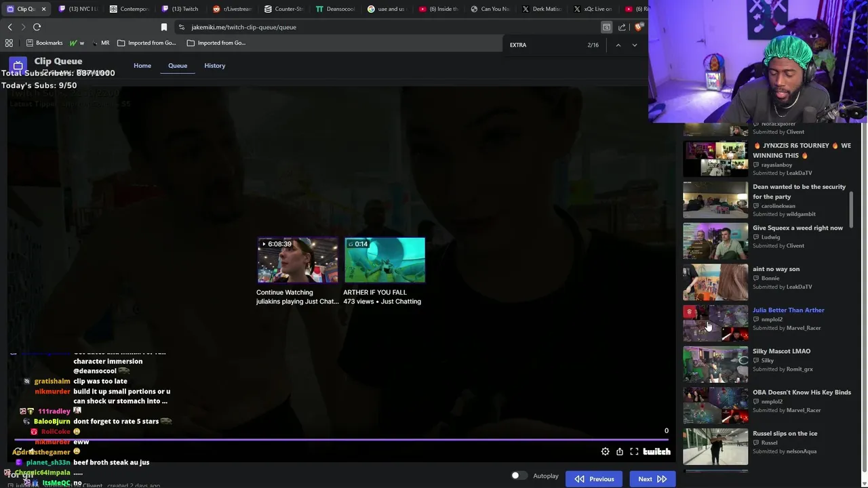Select Give Squeex a weed clip
This screenshot has height=488, width=868.
pos(766,241)
